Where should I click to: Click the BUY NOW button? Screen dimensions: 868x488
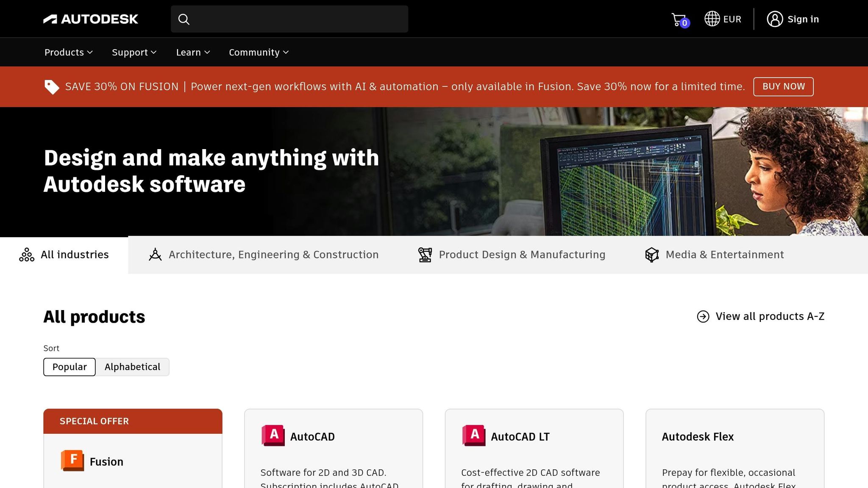(x=783, y=86)
